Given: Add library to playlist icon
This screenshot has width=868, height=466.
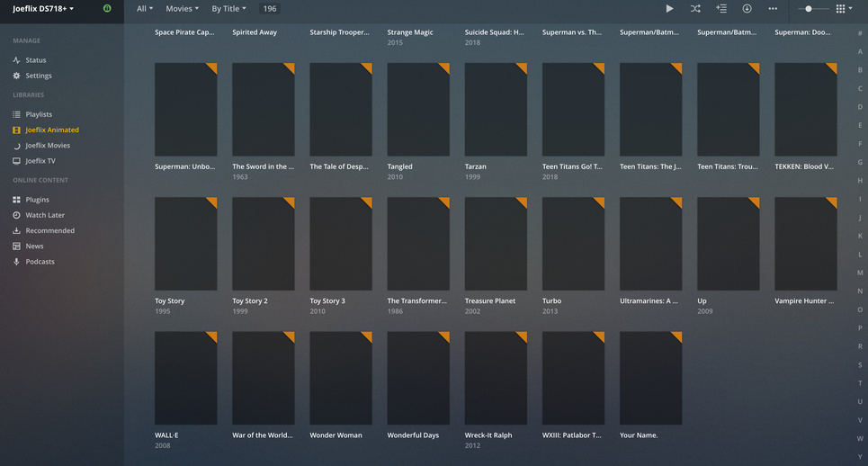Looking at the screenshot, I should pyautogui.click(x=720, y=8).
